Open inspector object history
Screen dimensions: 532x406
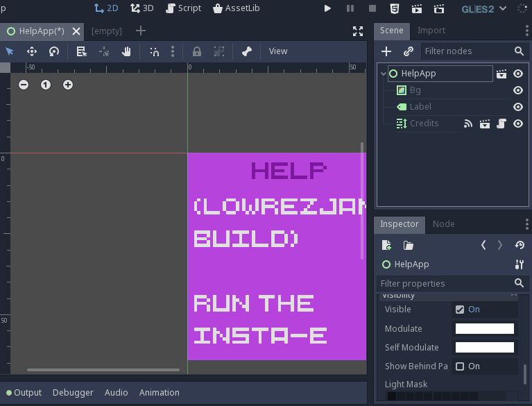520,245
